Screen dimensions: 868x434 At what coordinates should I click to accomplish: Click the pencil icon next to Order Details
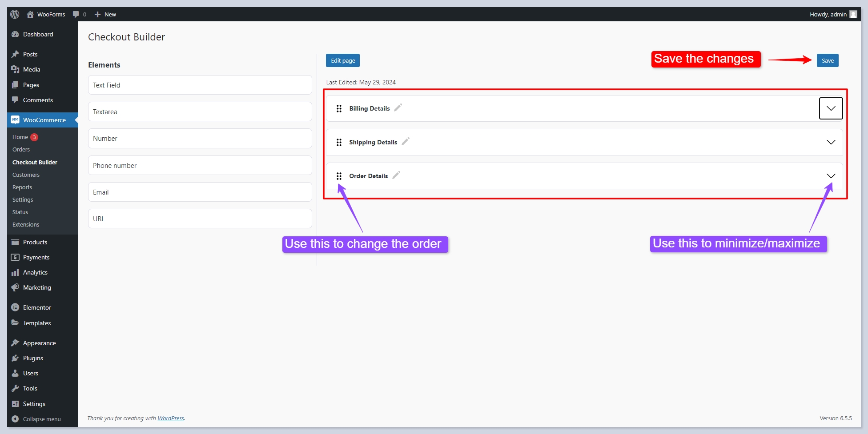click(x=396, y=175)
